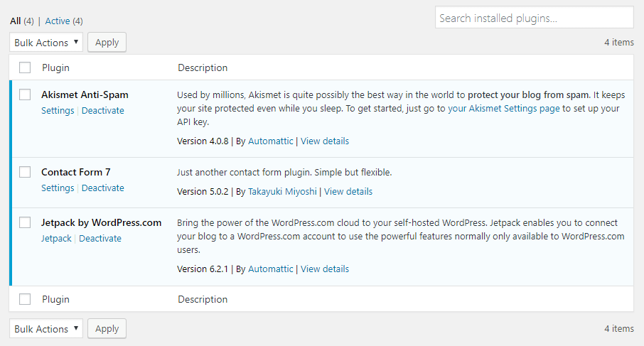Deactivate the Akismet Anti-Spam plugin

pyautogui.click(x=103, y=111)
